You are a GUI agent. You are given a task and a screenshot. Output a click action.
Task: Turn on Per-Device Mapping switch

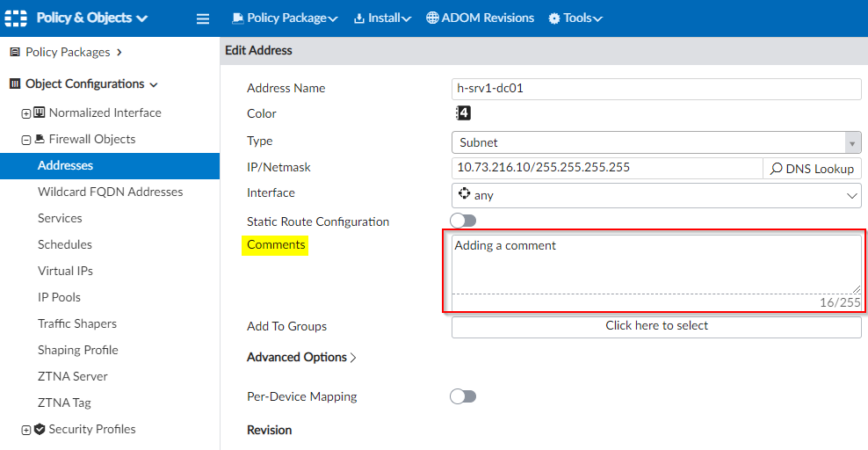463,396
